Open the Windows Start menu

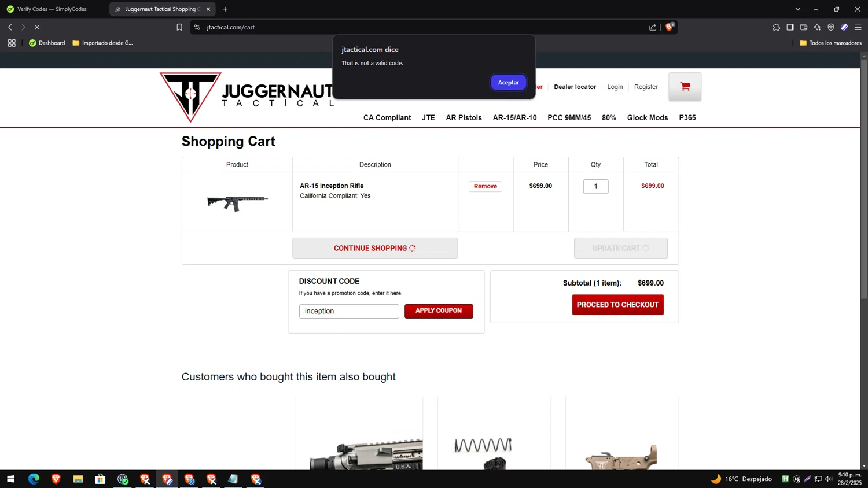10,479
